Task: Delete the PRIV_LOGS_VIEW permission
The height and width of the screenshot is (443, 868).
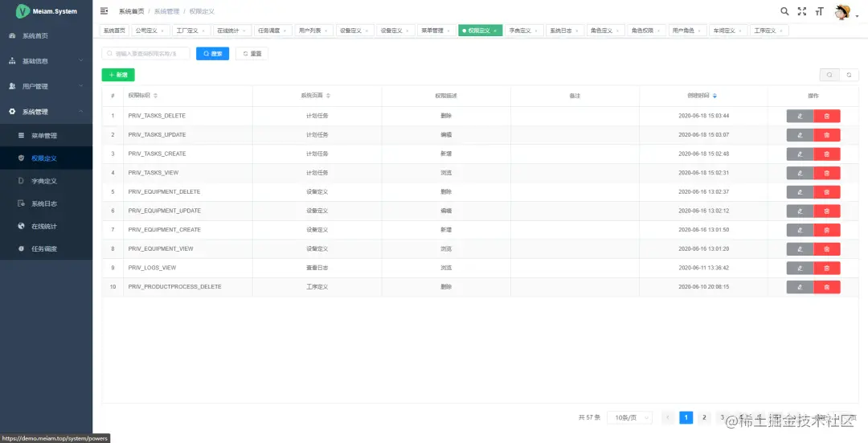Action: [x=827, y=268]
